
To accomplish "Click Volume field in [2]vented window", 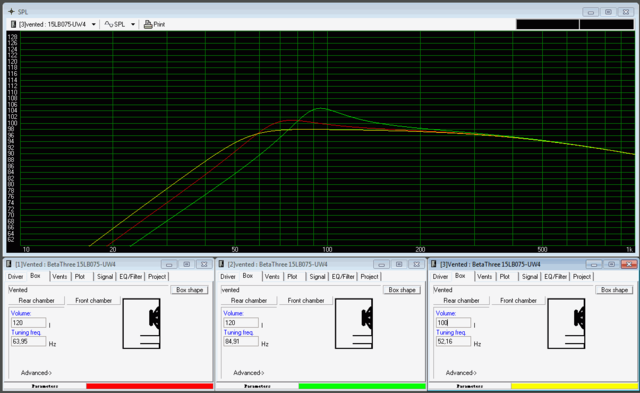I will pos(241,323).
